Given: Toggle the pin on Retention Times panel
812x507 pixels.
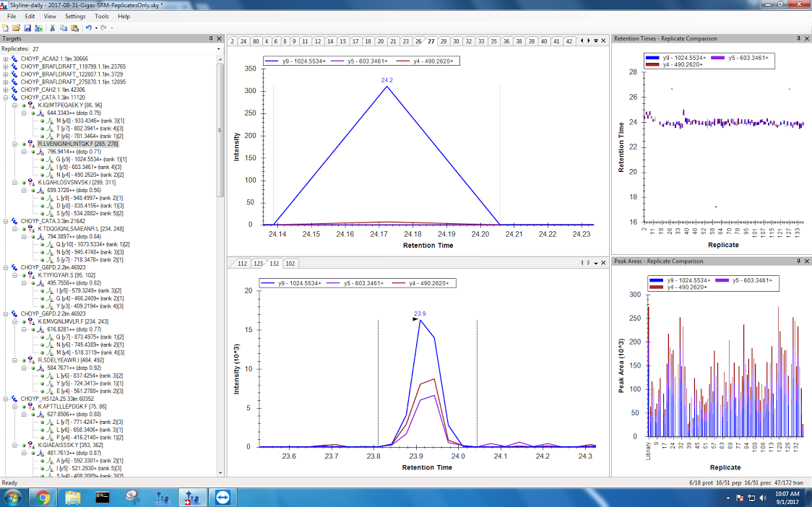Looking at the screenshot, I should (x=799, y=38).
